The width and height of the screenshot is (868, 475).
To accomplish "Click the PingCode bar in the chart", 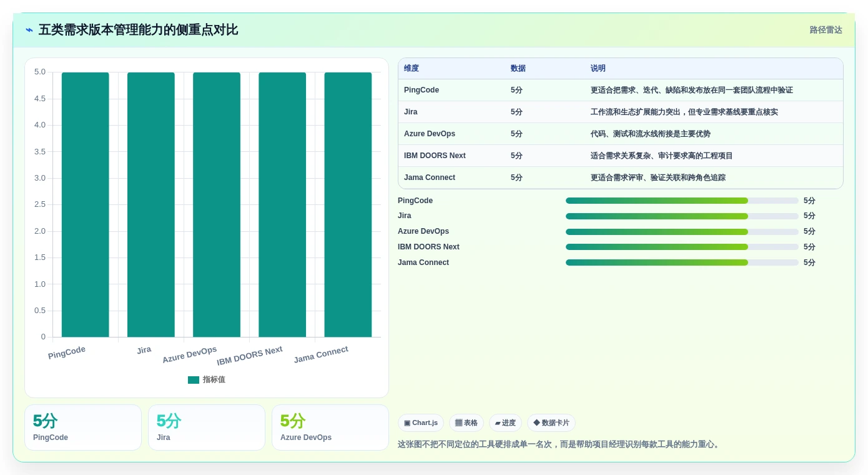I will [85, 205].
